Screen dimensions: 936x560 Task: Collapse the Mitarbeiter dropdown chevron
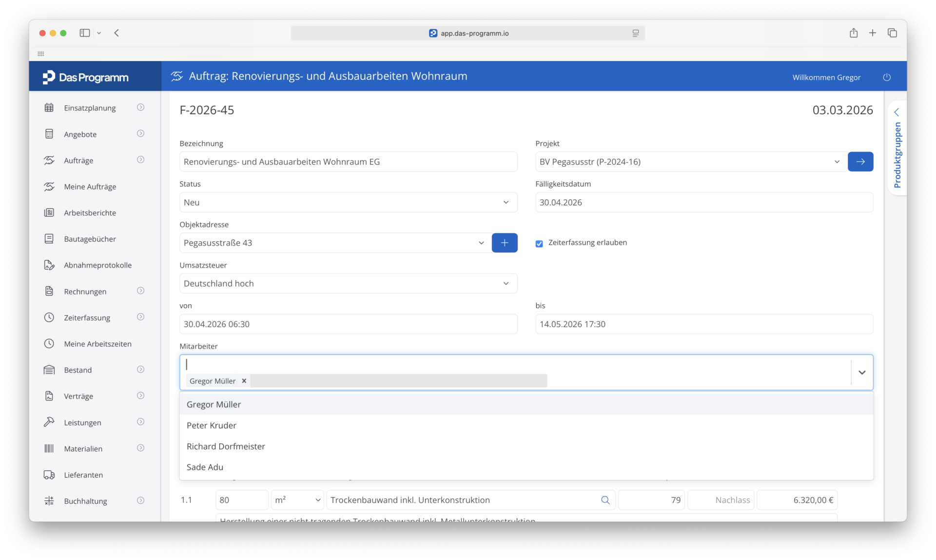pos(862,372)
